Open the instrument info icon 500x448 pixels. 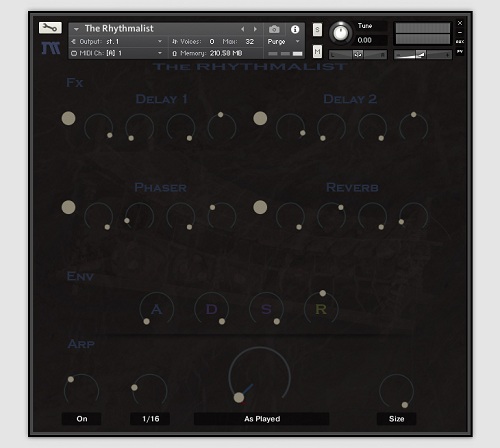pyautogui.click(x=295, y=29)
